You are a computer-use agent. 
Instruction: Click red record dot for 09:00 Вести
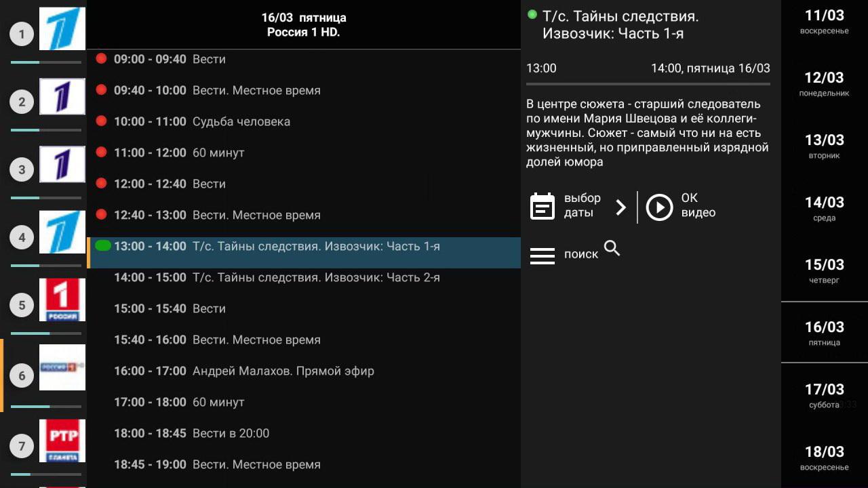[101, 59]
